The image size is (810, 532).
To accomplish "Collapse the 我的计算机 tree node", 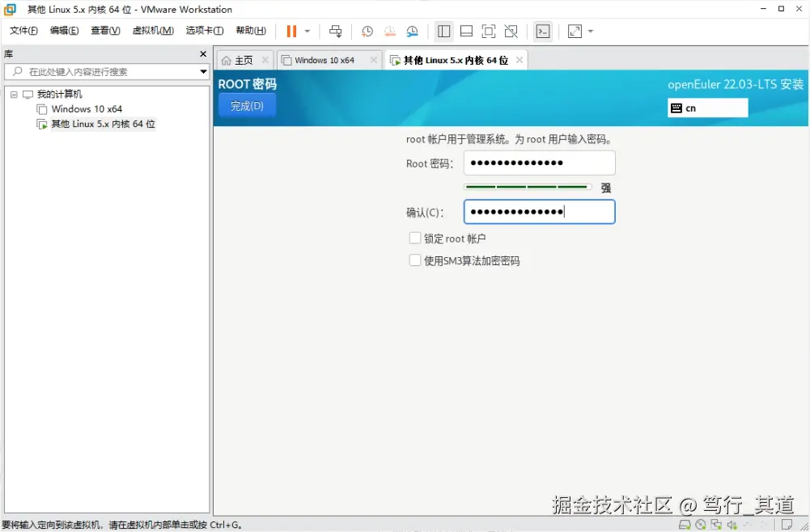I will (x=14, y=95).
